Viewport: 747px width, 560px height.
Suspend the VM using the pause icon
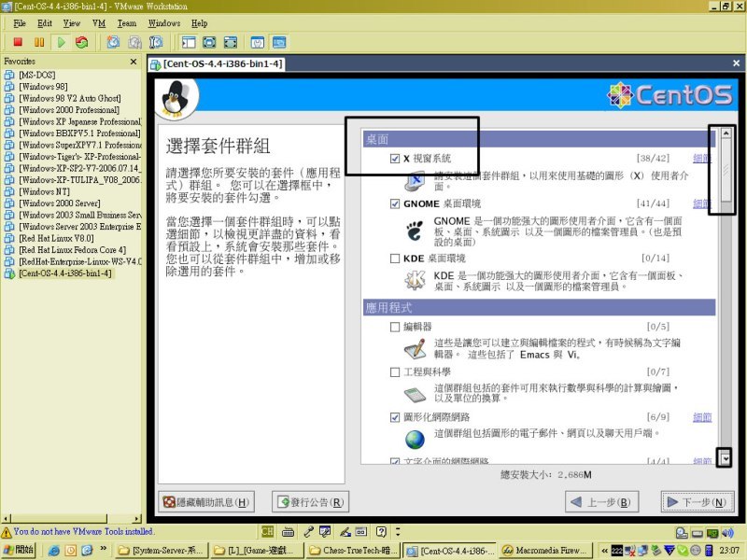(x=39, y=42)
